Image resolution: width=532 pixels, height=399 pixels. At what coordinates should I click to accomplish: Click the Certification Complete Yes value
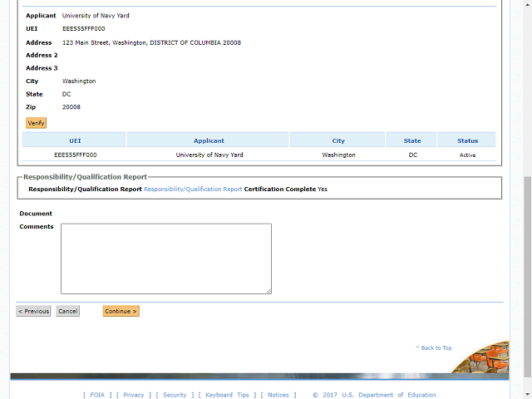(323, 189)
